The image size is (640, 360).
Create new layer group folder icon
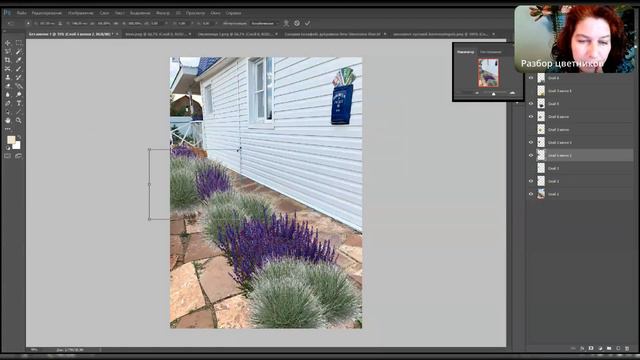pyautogui.click(x=609, y=348)
